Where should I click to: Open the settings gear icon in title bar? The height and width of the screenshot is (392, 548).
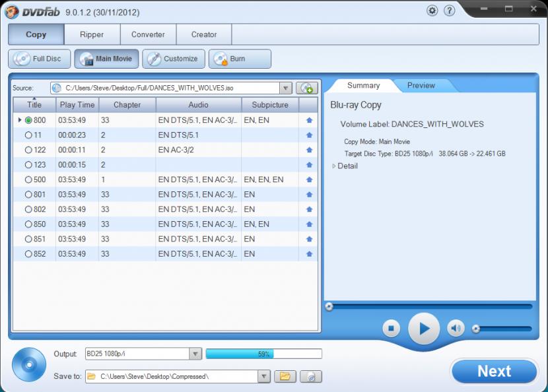[x=432, y=11]
